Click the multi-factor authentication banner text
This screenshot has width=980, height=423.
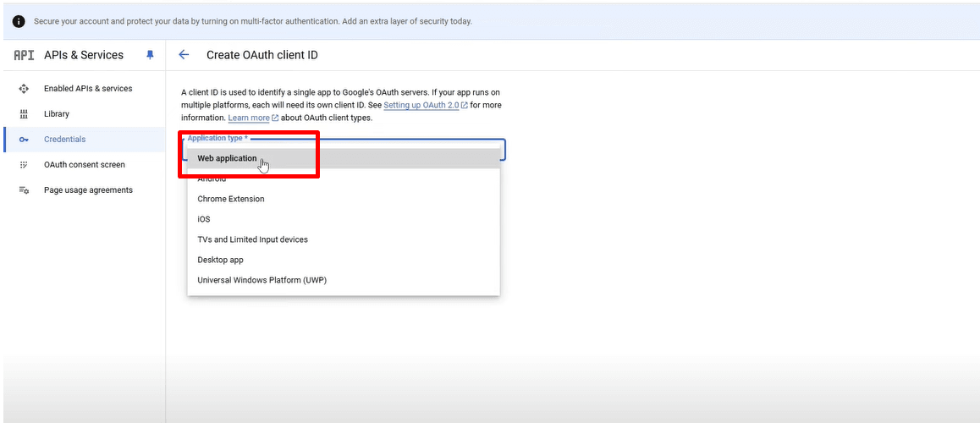(x=252, y=21)
